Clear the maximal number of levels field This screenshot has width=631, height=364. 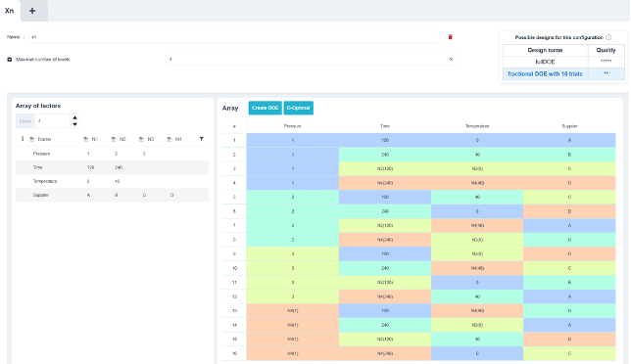451,60
